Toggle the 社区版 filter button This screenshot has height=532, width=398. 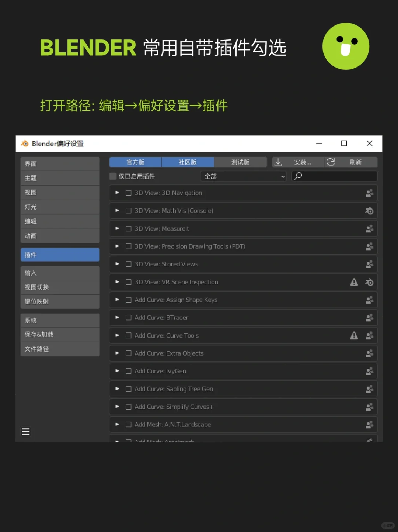tap(188, 162)
